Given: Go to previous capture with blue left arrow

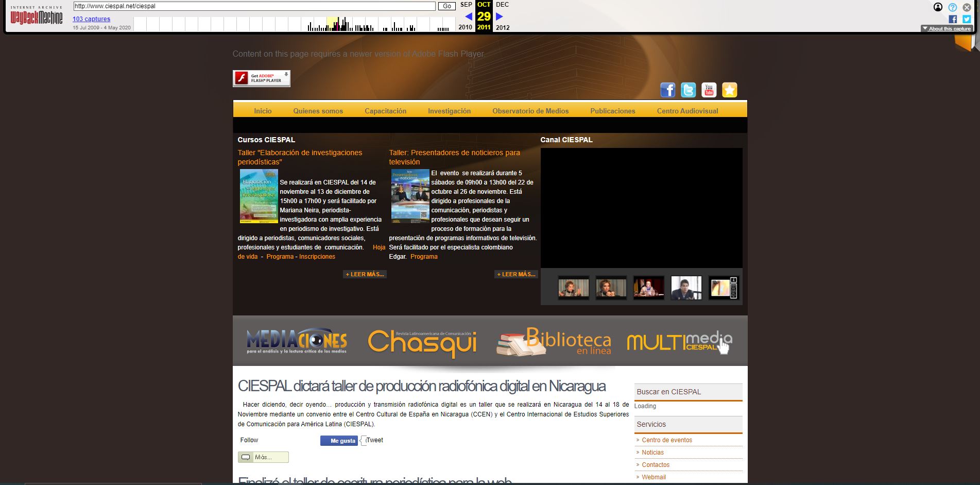Looking at the screenshot, I should (x=468, y=16).
